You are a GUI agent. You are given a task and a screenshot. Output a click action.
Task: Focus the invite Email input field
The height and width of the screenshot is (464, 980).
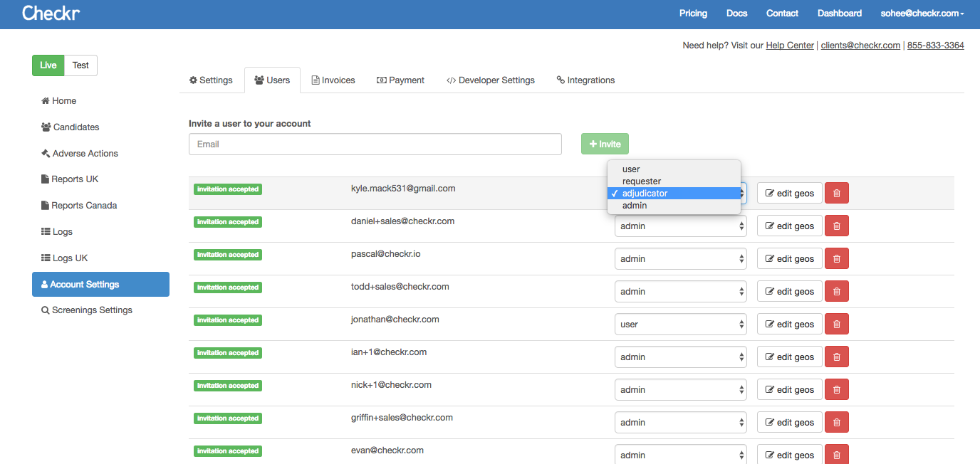click(x=375, y=144)
